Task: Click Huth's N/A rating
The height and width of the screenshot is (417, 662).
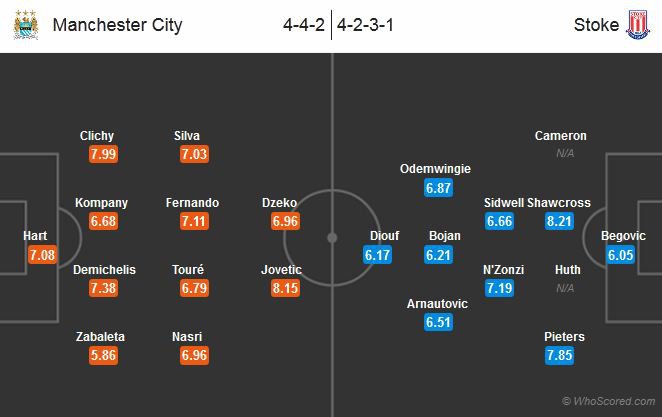Action: (565, 288)
